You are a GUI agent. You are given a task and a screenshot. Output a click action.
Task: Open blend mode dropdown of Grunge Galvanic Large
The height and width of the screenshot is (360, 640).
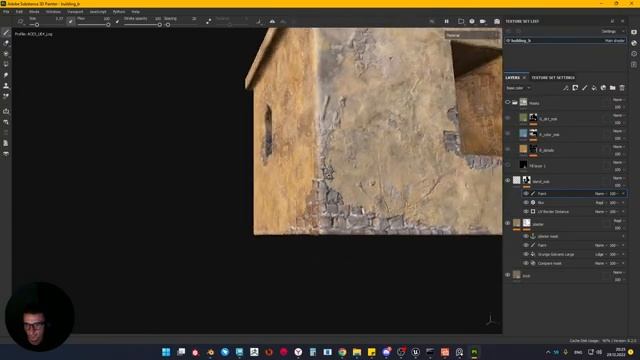[x=601, y=254]
